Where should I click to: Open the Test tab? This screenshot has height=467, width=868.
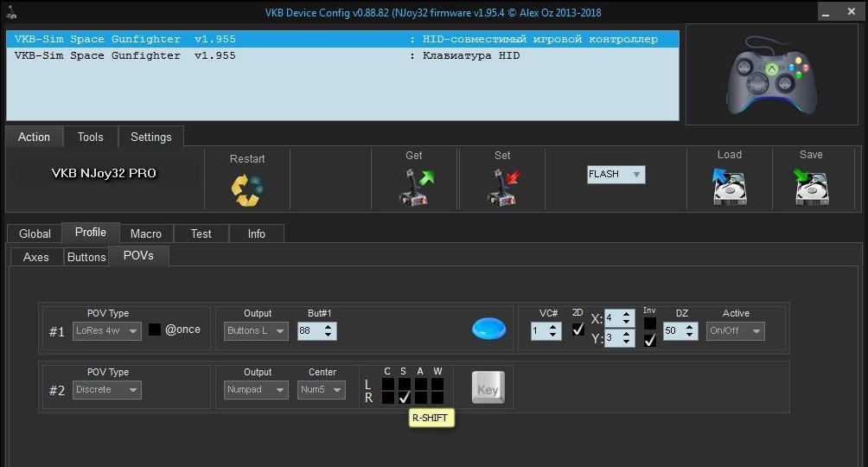[x=201, y=233]
